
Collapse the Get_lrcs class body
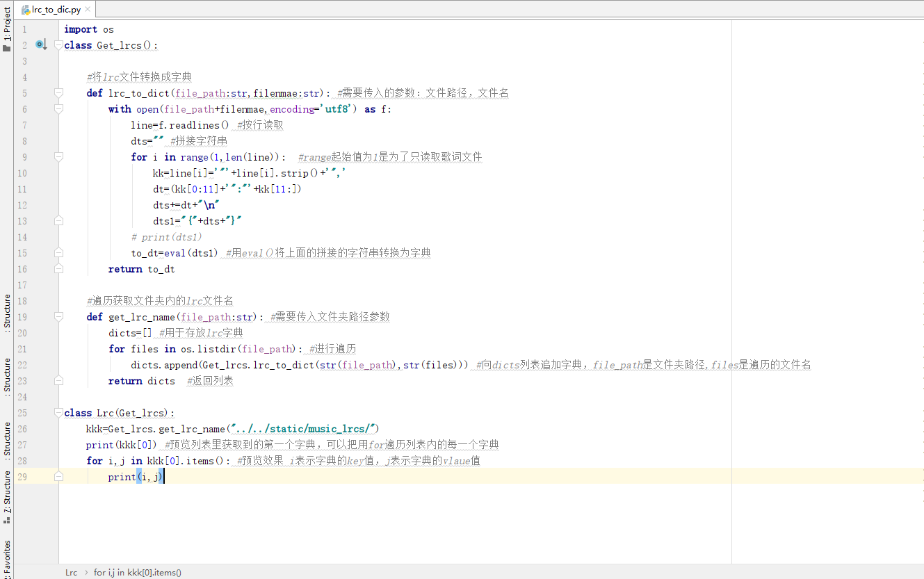tap(58, 44)
